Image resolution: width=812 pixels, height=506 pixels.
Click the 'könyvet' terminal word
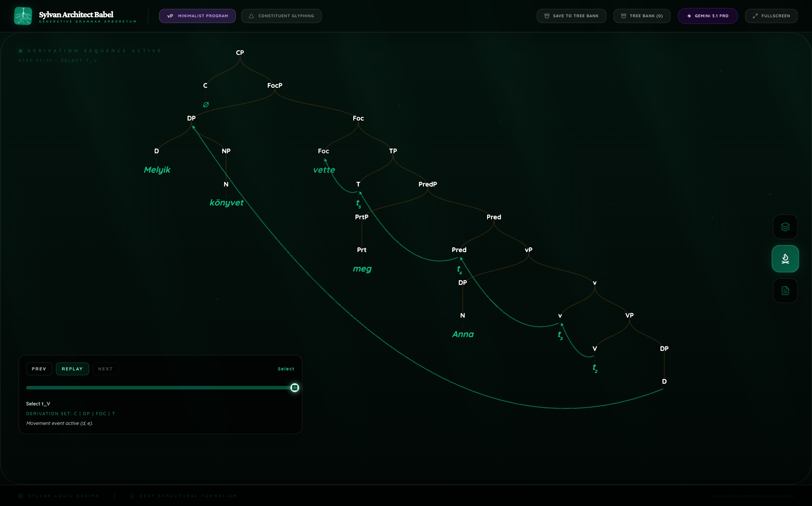tap(226, 202)
